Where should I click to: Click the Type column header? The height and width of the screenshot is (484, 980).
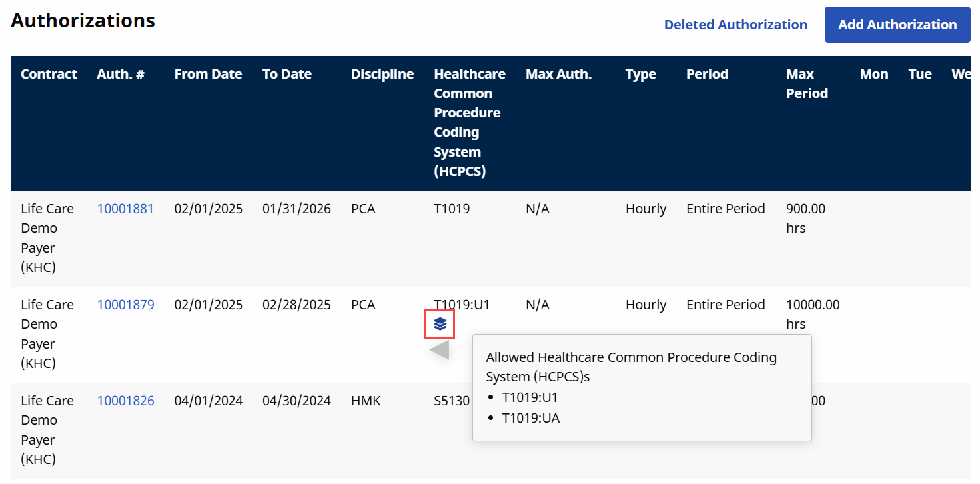(x=640, y=74)
